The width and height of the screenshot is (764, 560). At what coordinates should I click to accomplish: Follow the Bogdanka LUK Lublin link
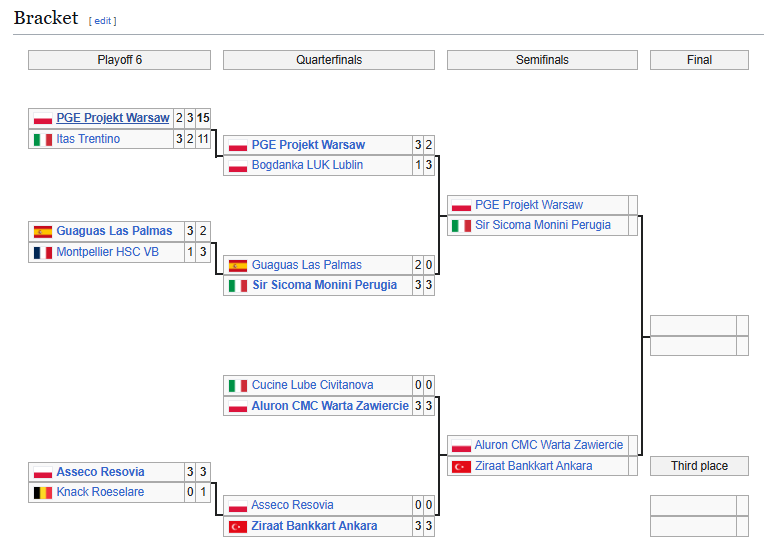pos(307,165)
